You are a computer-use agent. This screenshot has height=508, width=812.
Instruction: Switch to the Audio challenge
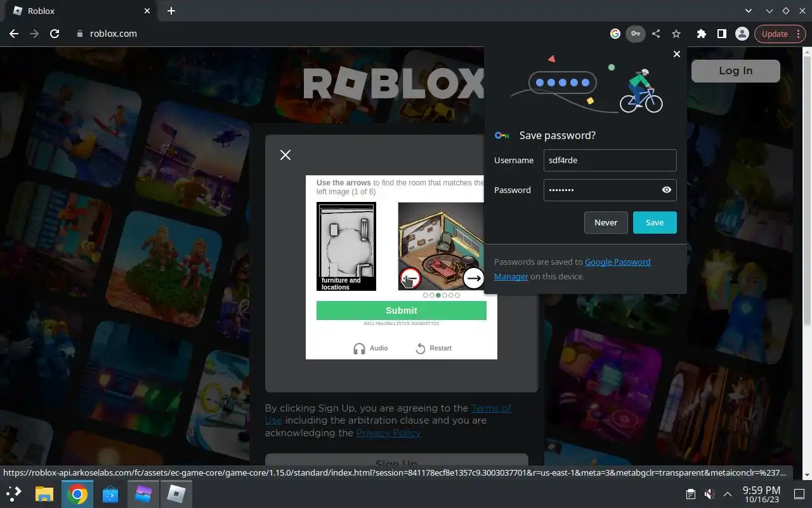click(x=370, y=348)
